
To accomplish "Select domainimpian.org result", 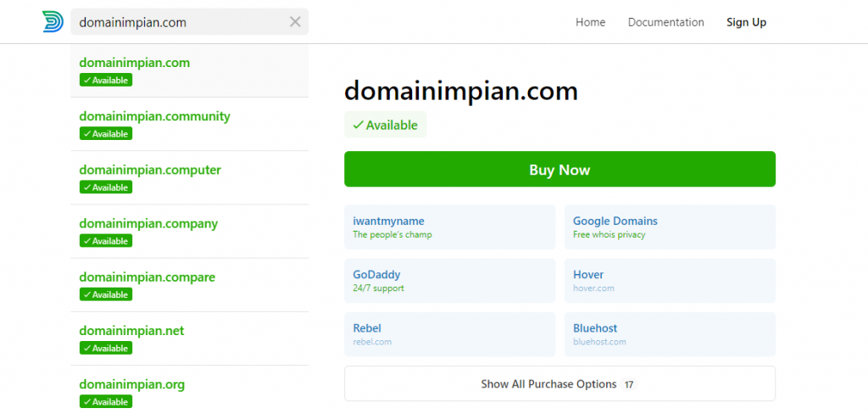I will [189, 389].
